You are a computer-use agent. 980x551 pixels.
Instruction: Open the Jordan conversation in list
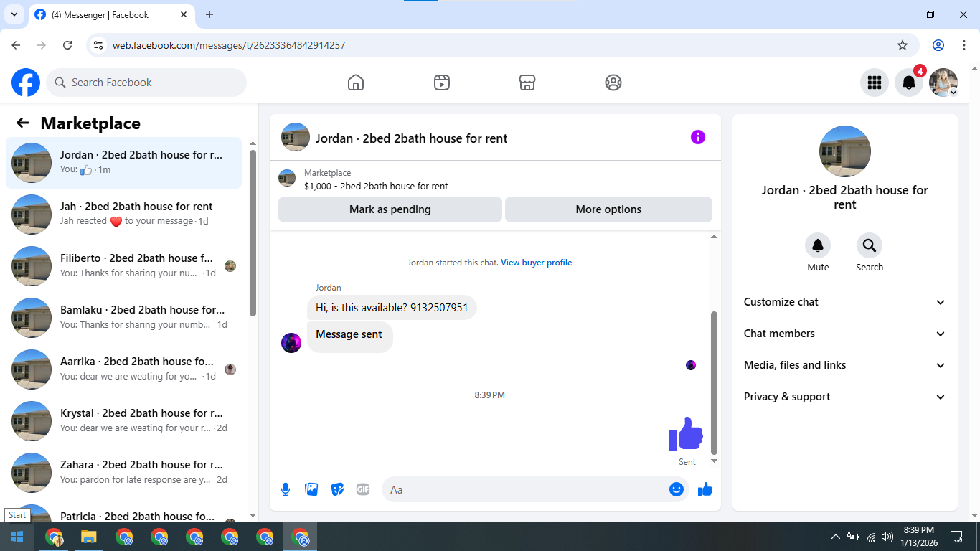[x=124, y=163]
